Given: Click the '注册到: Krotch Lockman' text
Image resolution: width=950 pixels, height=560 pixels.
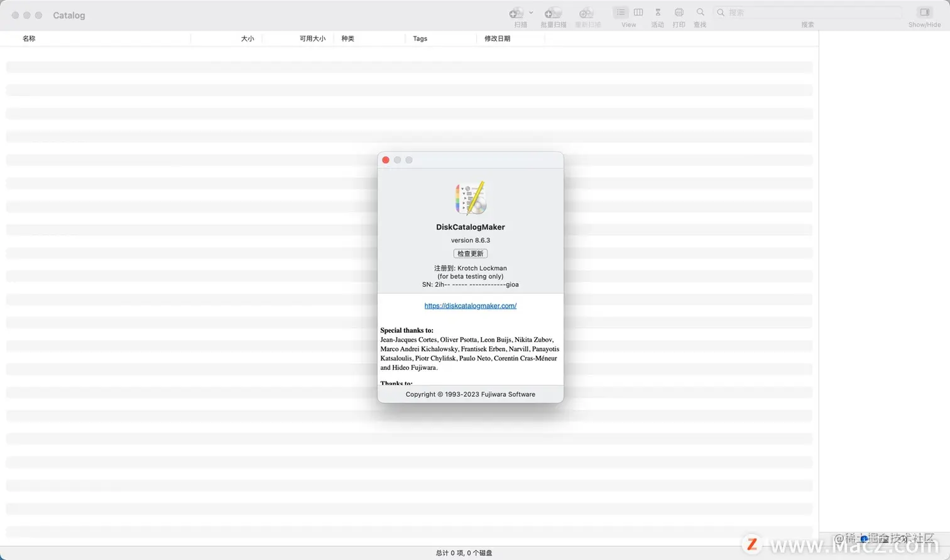Looking at the screenshot, I should 471,268.
